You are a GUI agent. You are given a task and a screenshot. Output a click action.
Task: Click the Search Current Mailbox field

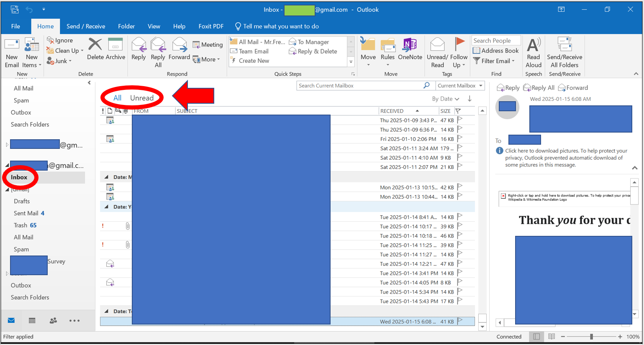[x=360, y=86]
